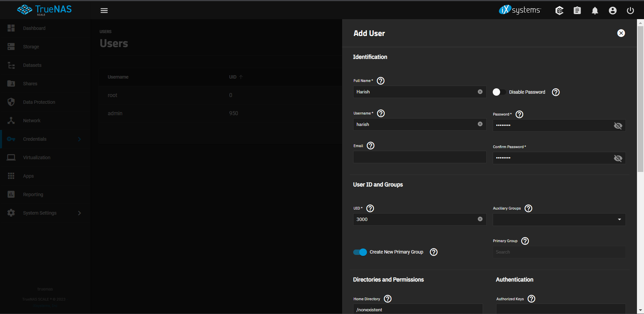Expand the System Settings submenu chevron
Viewport: 644px width, 314px height.
(x=79, y=213)
